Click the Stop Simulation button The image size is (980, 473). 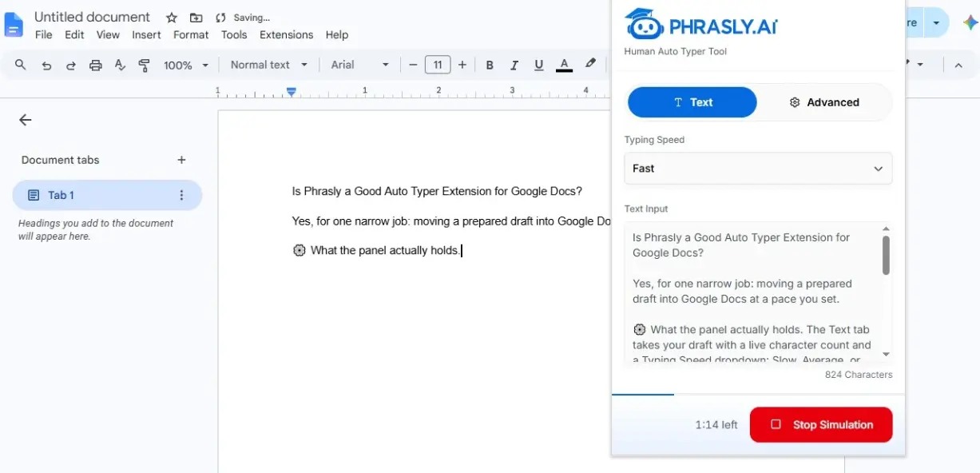pos(820,425)
